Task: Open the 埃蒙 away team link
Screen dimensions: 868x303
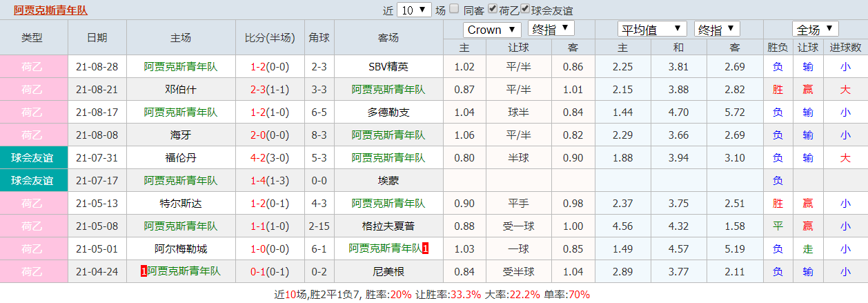Action: pyautogui.click(x=388, y=181)
